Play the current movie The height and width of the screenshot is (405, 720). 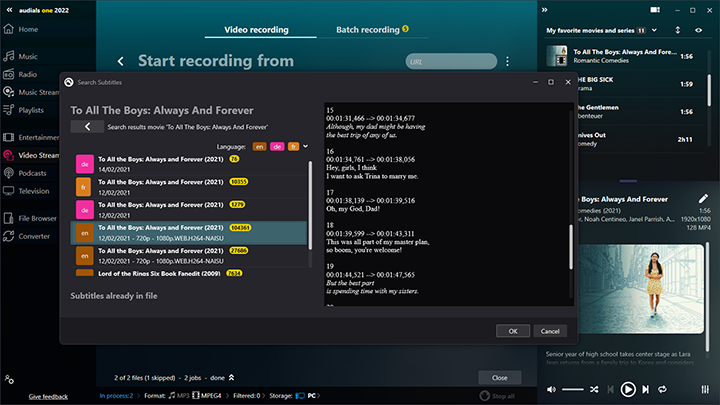[x=628, y=389]
